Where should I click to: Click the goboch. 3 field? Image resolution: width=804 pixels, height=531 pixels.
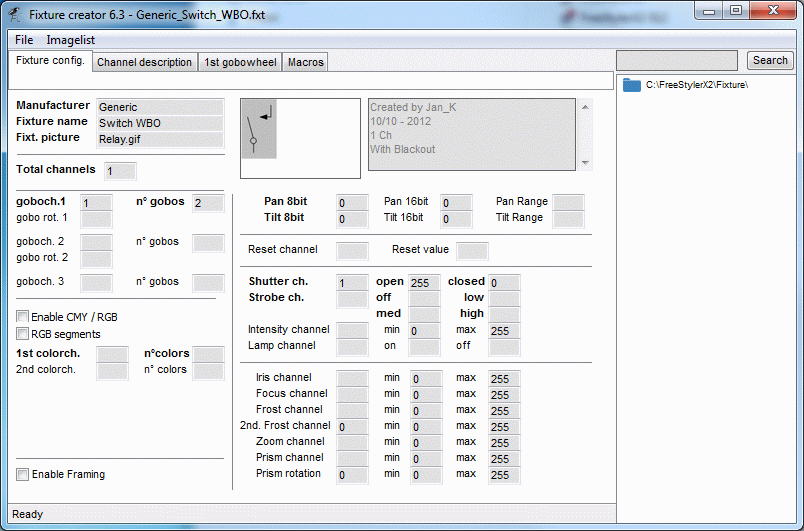point(96,283)
